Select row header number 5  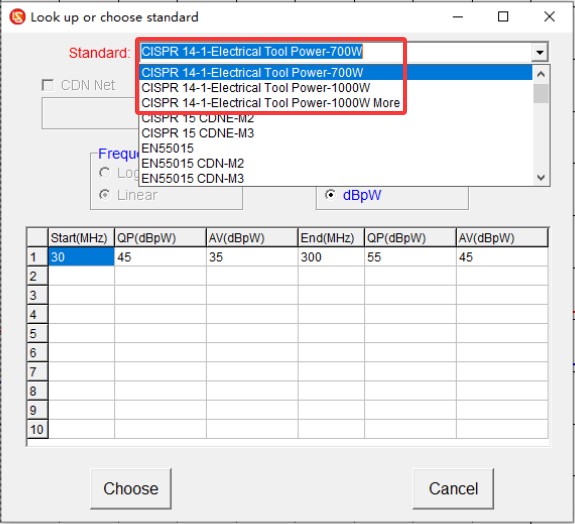37,333
